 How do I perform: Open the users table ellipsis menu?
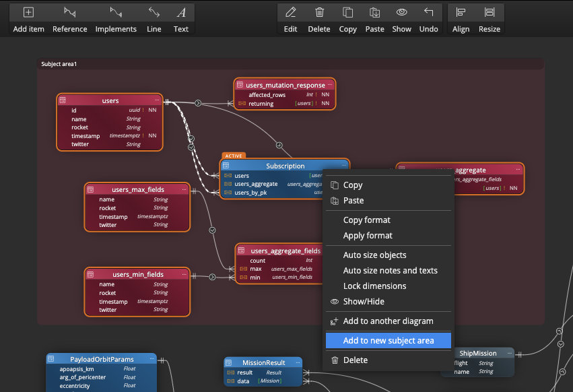pos(156,100)
